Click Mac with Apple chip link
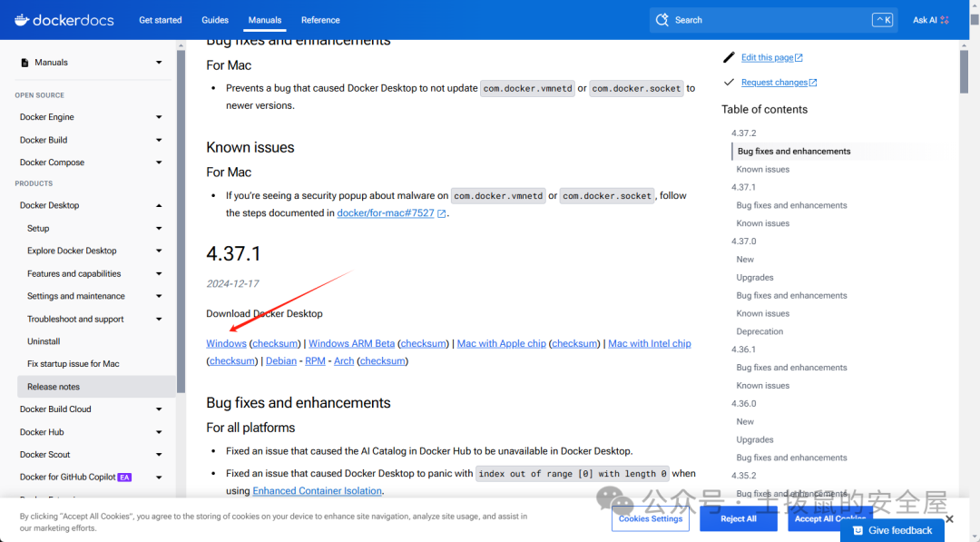980x542 pixels. coord(501,344)
